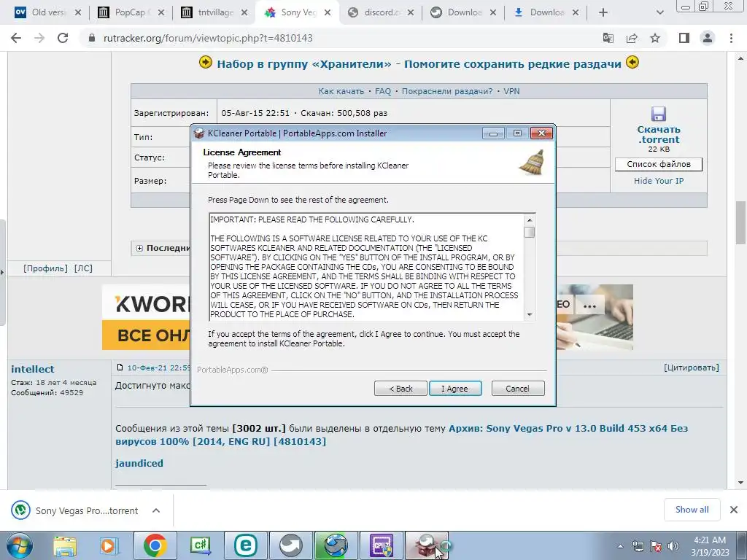Open the C# taskbar application

pyautogui.click(x=201, y=545)
